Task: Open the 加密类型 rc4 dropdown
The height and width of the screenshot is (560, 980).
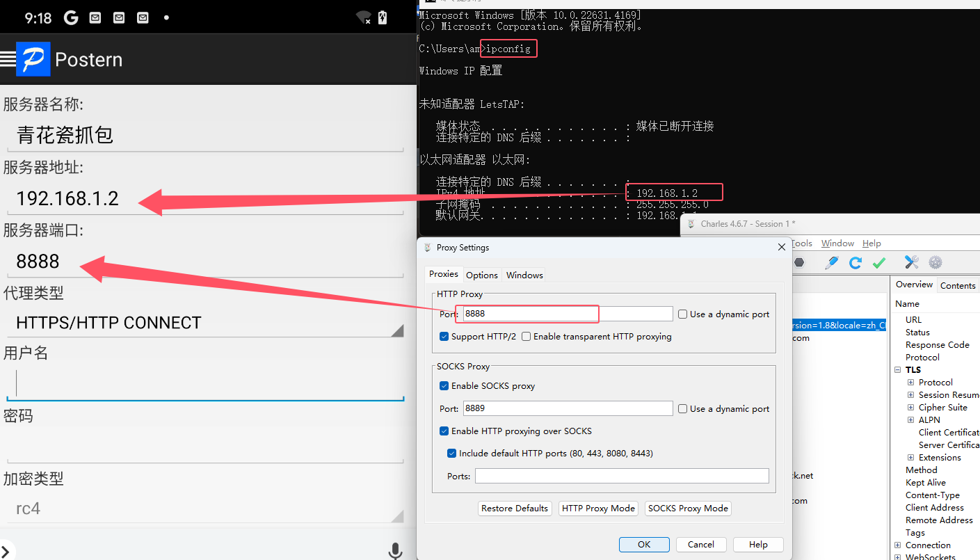Action: click(205, 509)
